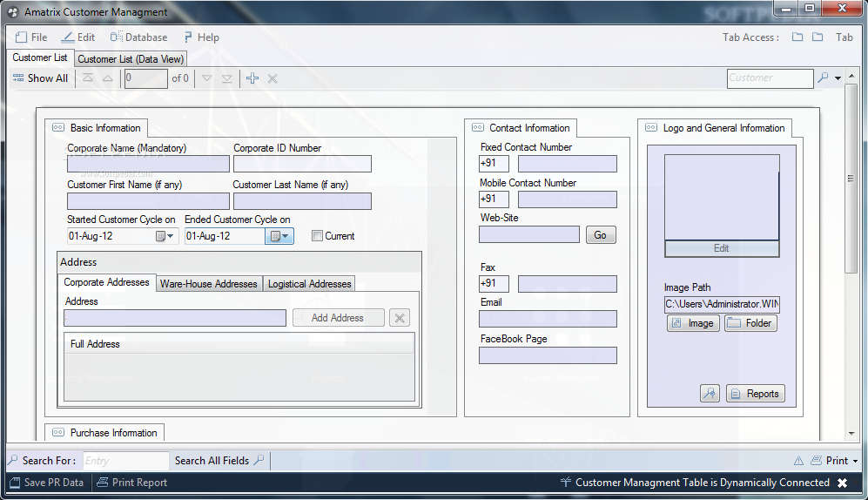Enable the Current checkbox

(317, 236)
